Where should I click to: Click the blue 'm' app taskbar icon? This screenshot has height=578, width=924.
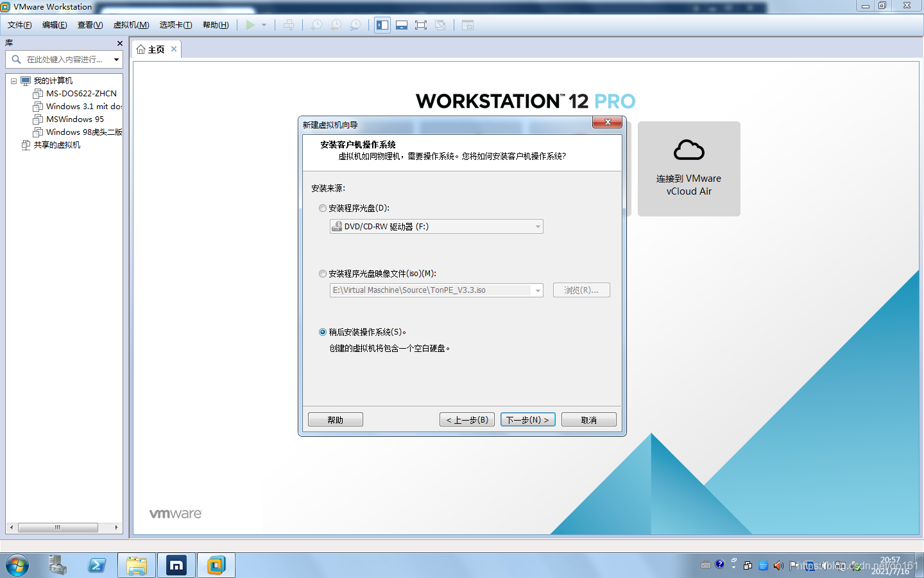tap(176, 566)
